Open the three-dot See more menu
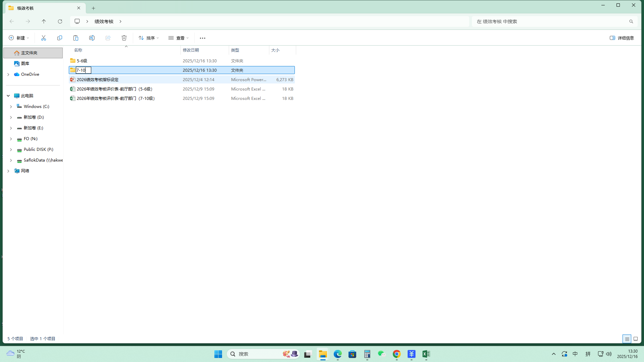644x362 pixels. click(203, 38)
